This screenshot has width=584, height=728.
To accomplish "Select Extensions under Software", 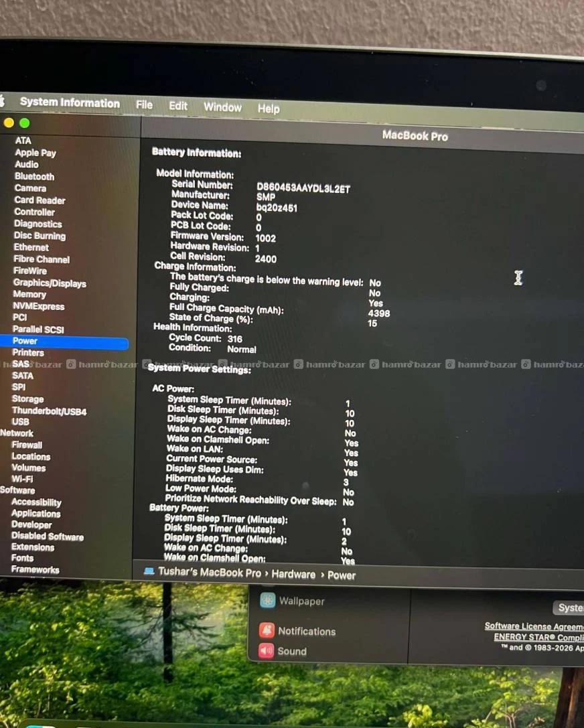I will (33, 547).
